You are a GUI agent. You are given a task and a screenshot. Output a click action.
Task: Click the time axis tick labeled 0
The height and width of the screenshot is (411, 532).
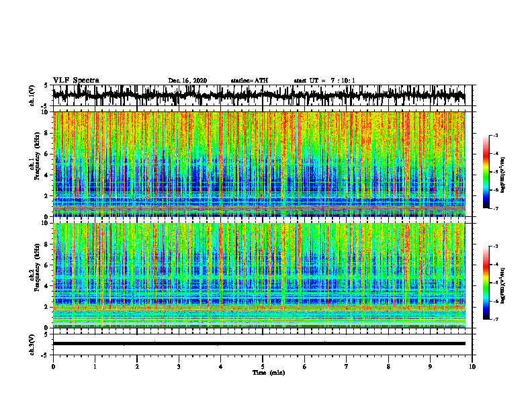(53, 367)
